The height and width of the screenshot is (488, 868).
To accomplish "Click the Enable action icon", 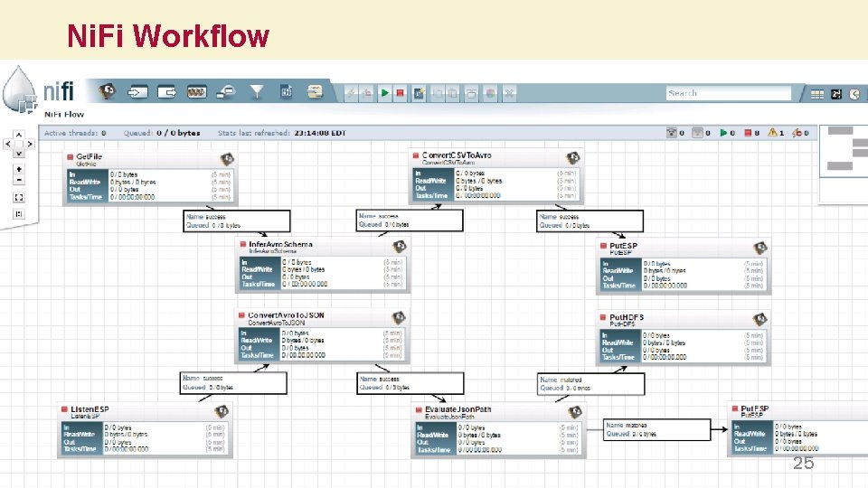I will pos(351,93).
